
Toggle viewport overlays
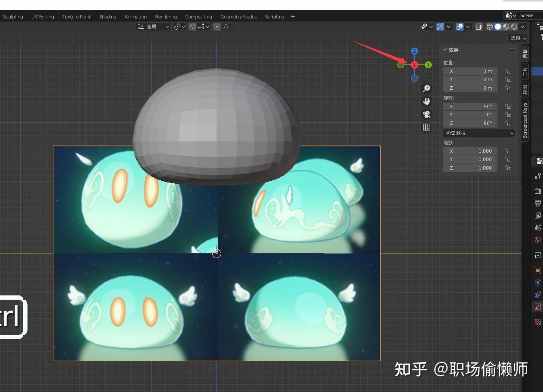(x=460, y=27)
